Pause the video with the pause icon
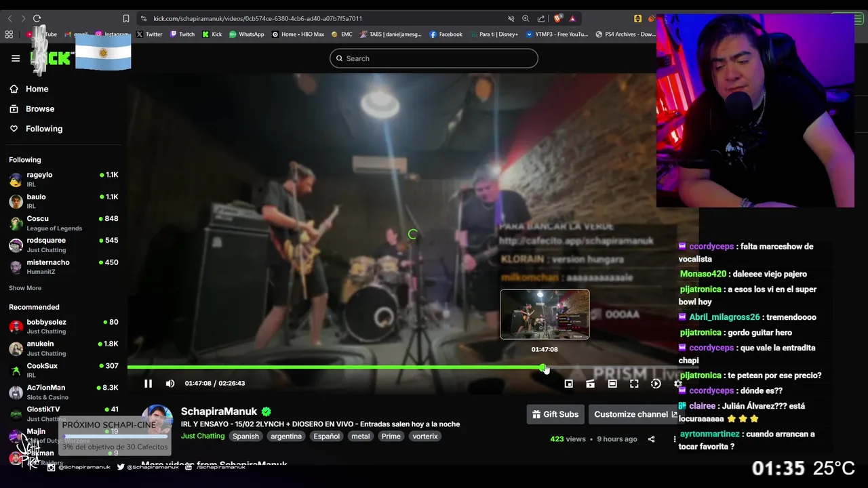This screenshot has width=868, height=488. point(148,384)
